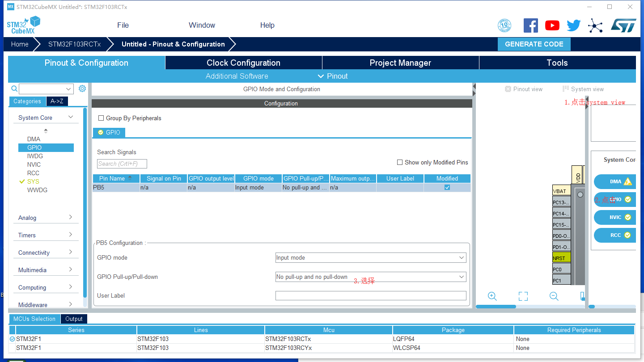Switch to the Clock Configuration tab

click(243, 63)
